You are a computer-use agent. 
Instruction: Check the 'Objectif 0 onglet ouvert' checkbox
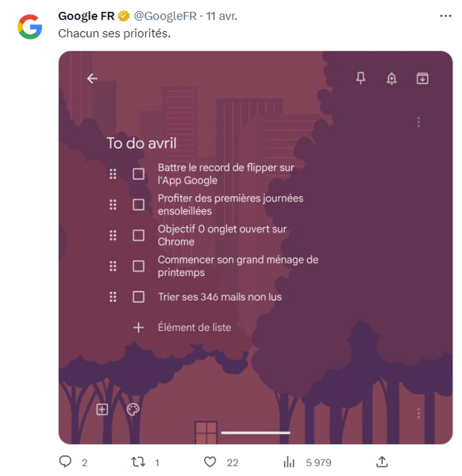[138, 236]
